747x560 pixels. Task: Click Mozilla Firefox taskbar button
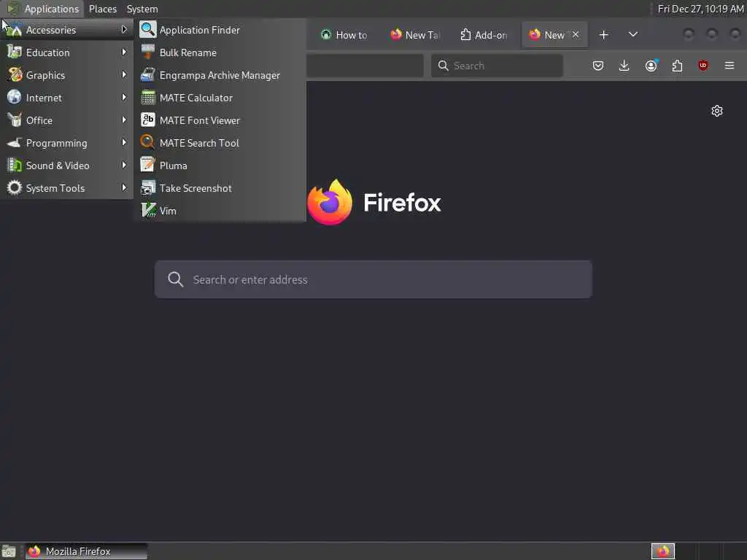[x=86, y=551]
